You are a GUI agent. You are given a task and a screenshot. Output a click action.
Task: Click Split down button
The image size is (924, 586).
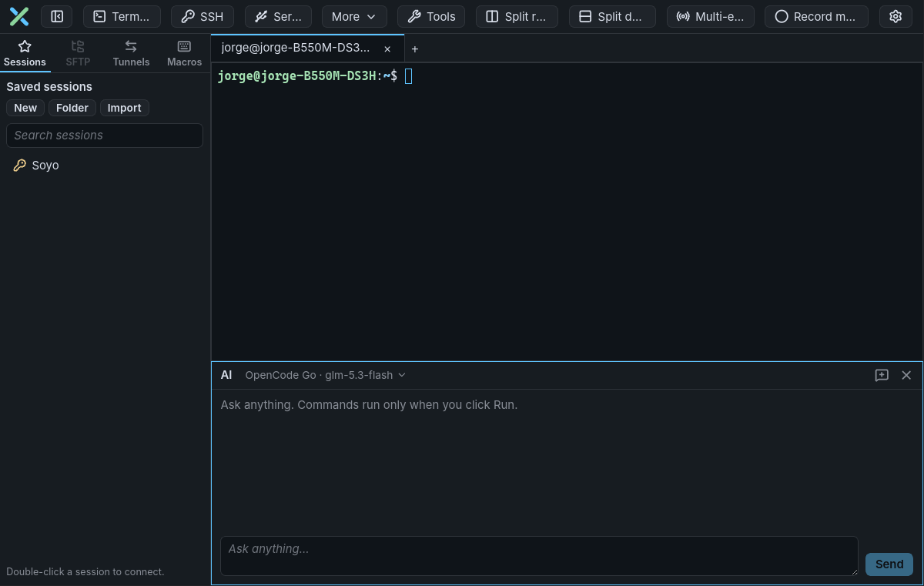tap(612, 16)
